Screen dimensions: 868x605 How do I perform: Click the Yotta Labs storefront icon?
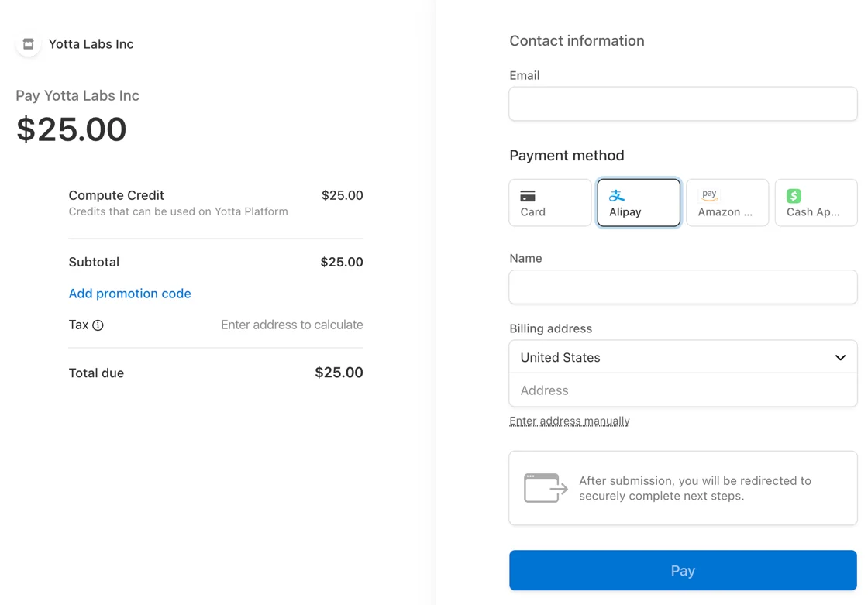click(x=29, y=44)
